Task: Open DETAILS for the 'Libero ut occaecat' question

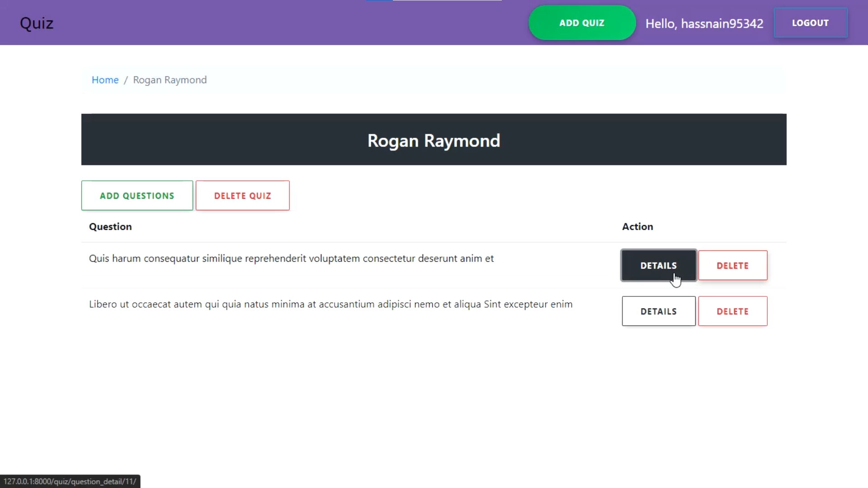Action: pyautogui.click(x=658, y=311)
